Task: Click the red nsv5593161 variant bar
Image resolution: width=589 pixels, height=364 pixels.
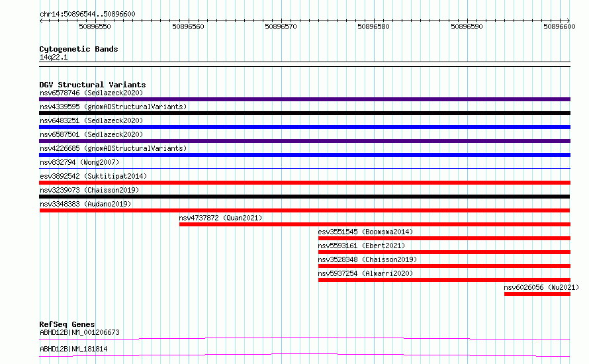Action: pyautogui.click(x=444, y=252)
